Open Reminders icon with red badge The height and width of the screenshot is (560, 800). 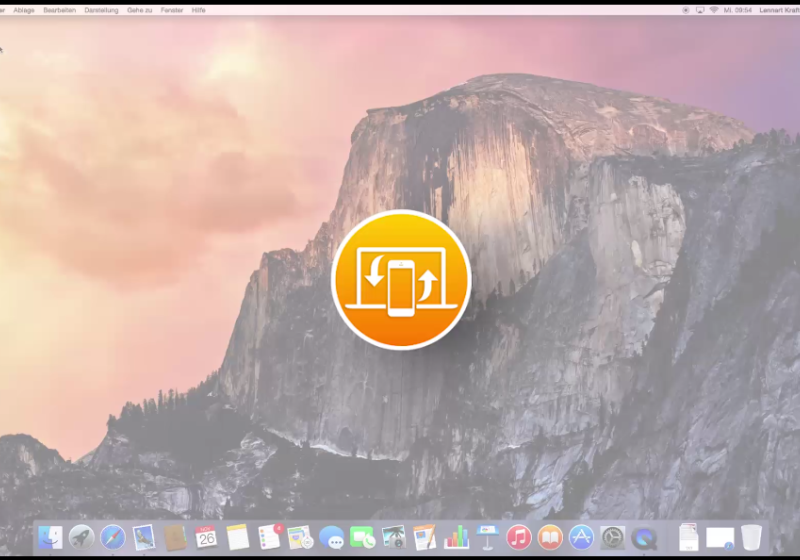269,537
